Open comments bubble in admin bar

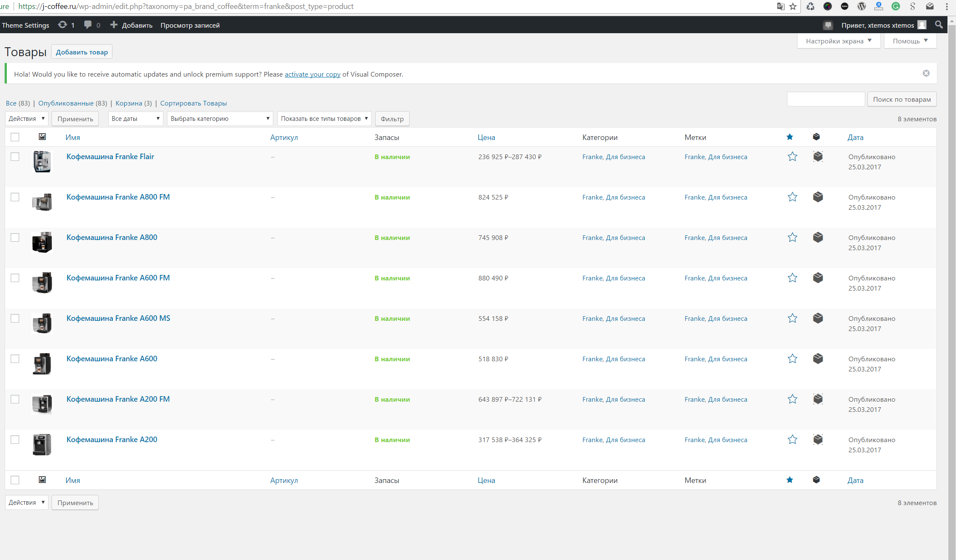pos(88,25)
